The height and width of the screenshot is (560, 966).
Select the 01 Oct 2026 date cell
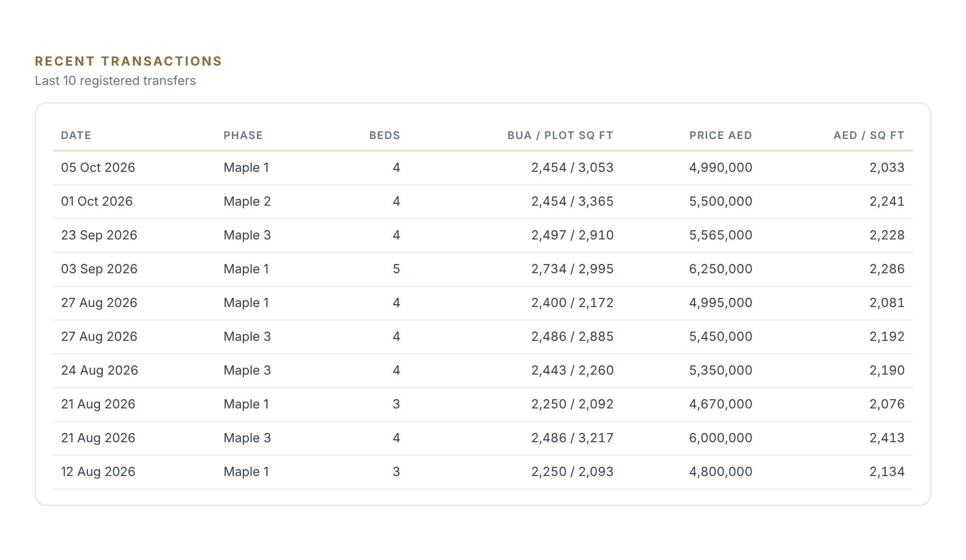pyautogui.click(x=97, y=201)
